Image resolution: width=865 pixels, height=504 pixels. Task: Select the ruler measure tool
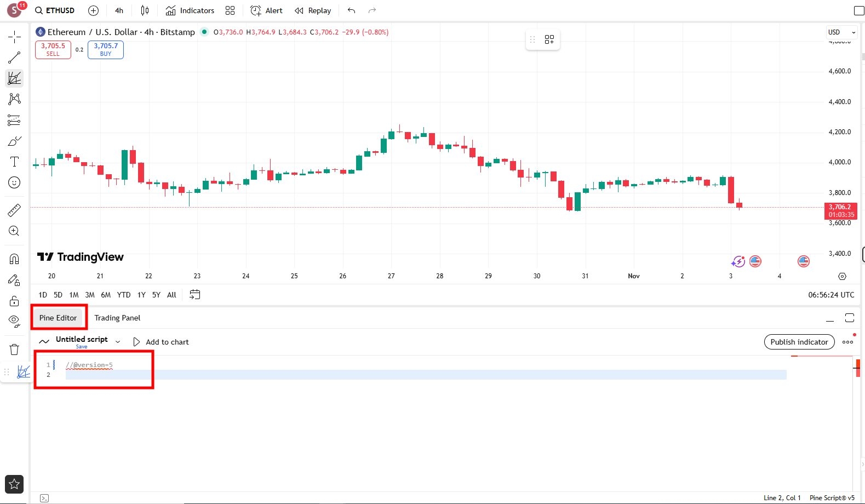click(x=14, y=210)
